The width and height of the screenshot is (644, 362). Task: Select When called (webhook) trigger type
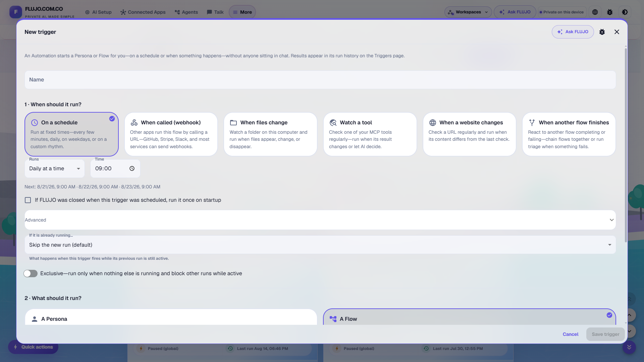coord(171,134)
